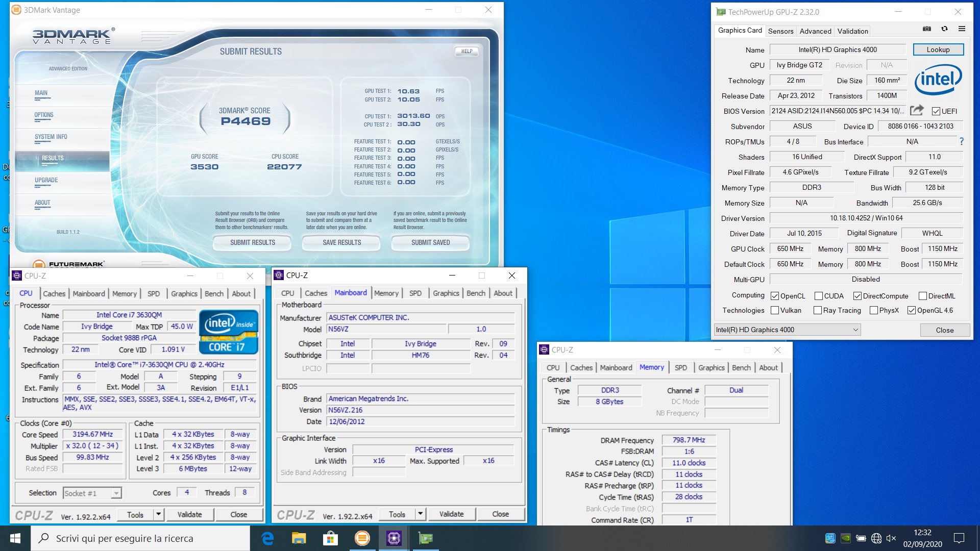Image resolution: width=980 pixels, height=551 pixels.
Task: Toggle the OpenGL 4.6 checkbox
Action: point(912,310)
